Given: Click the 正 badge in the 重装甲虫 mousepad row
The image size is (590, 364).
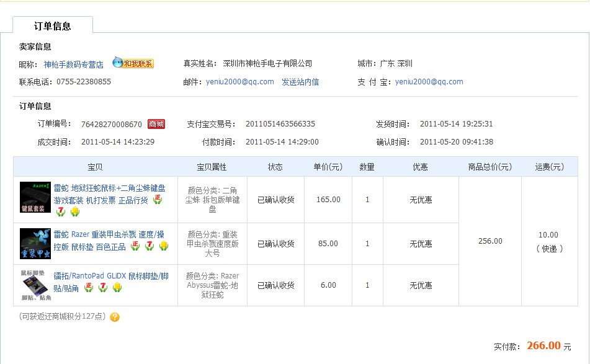Looking at the screenshot, I should pos(135,246).
